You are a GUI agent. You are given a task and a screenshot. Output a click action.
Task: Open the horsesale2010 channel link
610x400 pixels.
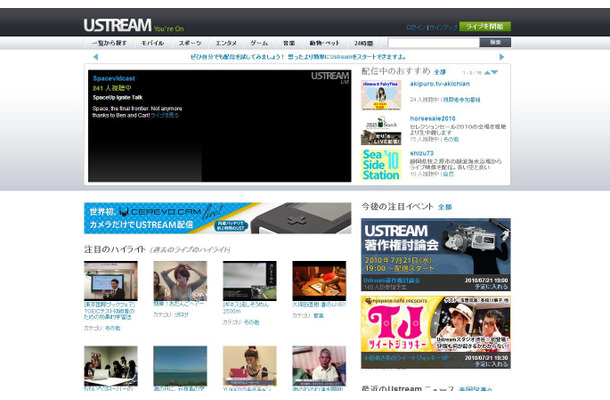tap(433, 118)
